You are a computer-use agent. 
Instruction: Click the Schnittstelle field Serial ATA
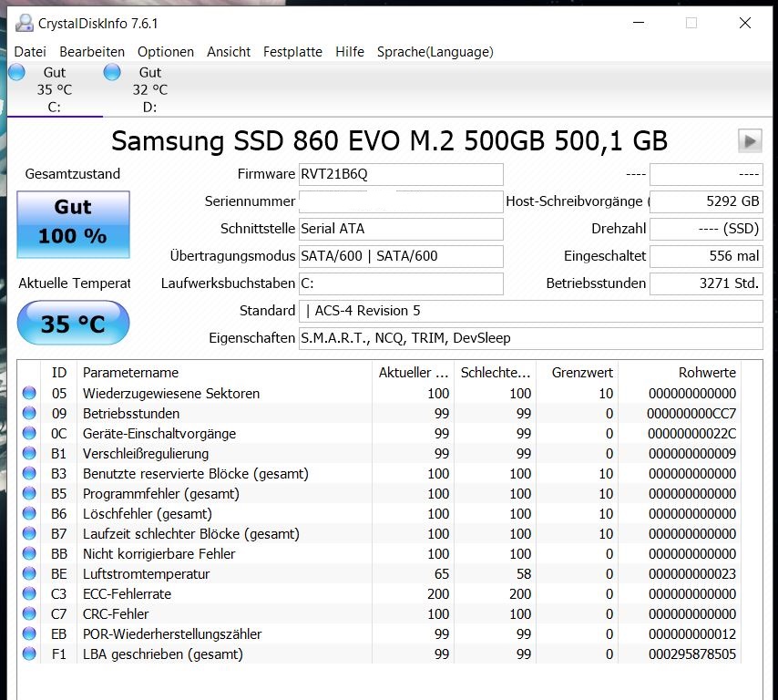click(x=401, y=229)
